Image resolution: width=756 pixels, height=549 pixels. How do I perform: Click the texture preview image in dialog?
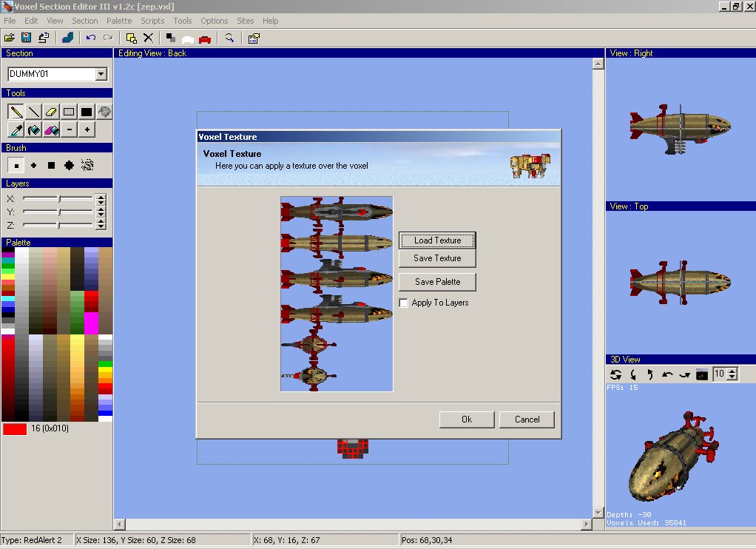(x=337, y=294)
